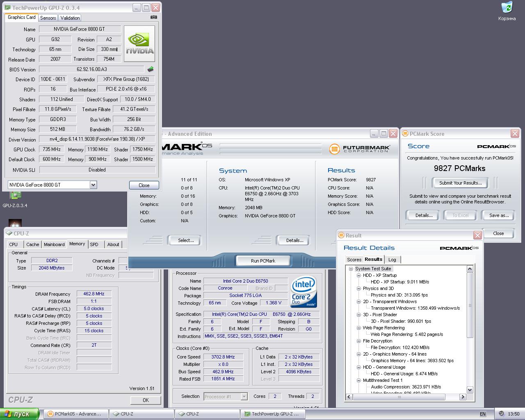Image resolution: width=525 pixels, height=420 pixels.
Task: Open the CPU tab in CPU-Z
Action: click(14, 244)
